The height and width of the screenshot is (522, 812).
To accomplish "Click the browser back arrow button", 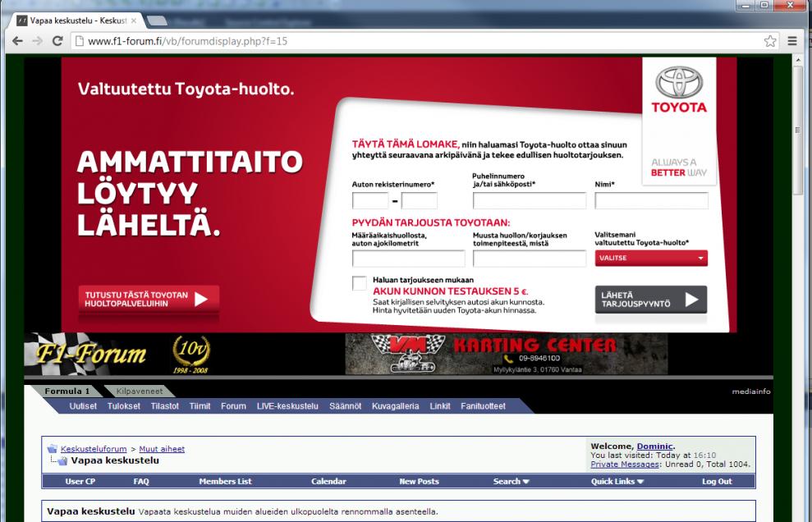I will point(14,40).
